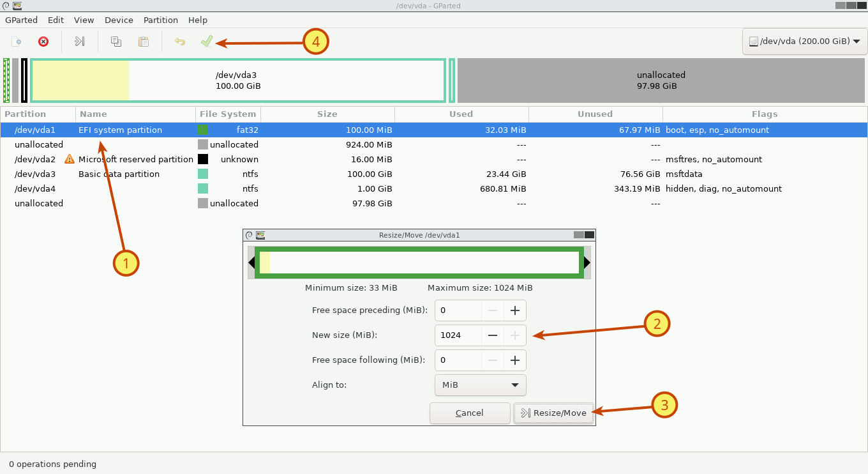Click the New size input field showing 1024
Screen dimensions: 868x474
[458, 335]
